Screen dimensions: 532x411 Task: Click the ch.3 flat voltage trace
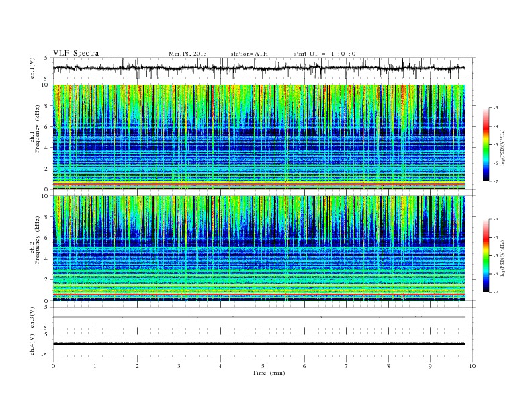click(259, 317)
